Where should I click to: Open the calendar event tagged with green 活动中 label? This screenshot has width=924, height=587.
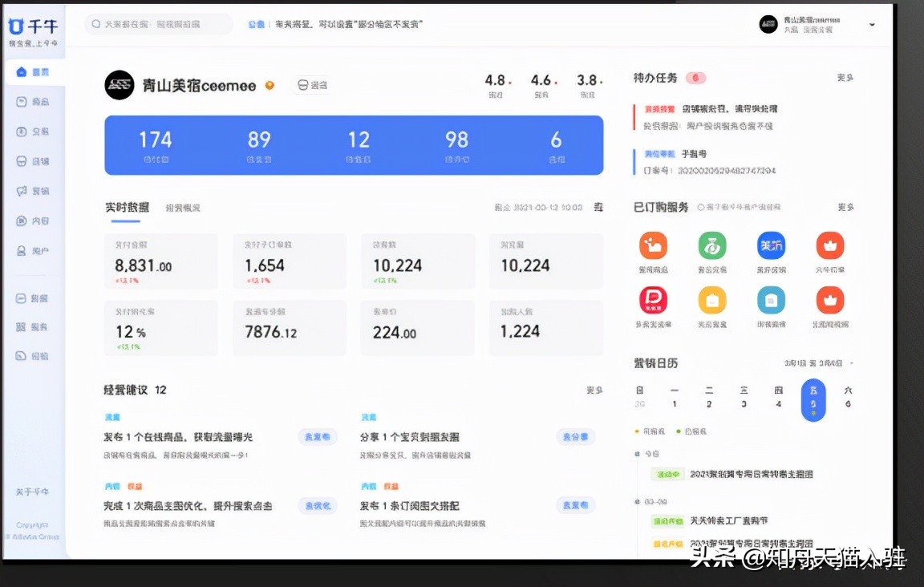pyautogui.click(x=731, y=474)
